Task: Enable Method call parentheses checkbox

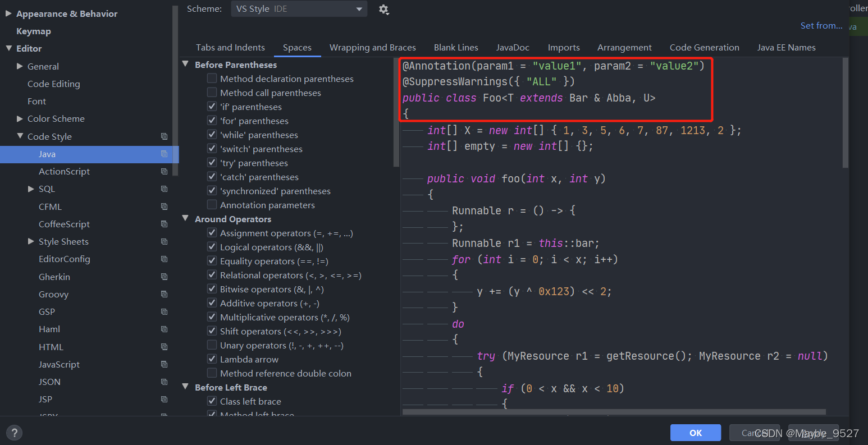Action: point(212,93)
